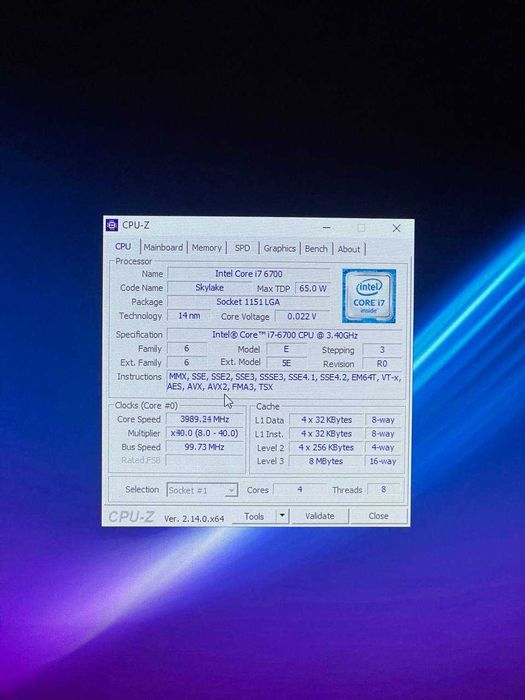Screen dimensions: 525x700
Task: Click the Stepping value 3
Action: pos(382,350)
